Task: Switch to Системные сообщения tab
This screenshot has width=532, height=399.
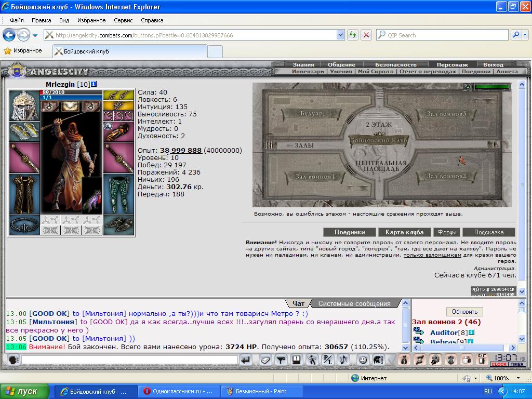Action: coord(354,303)
